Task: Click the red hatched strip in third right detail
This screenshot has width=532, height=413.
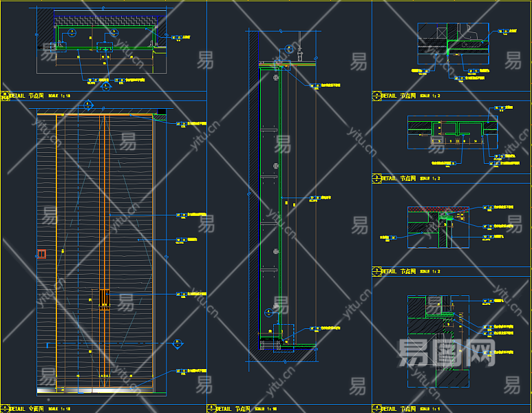Action: (x=438, y=209)
